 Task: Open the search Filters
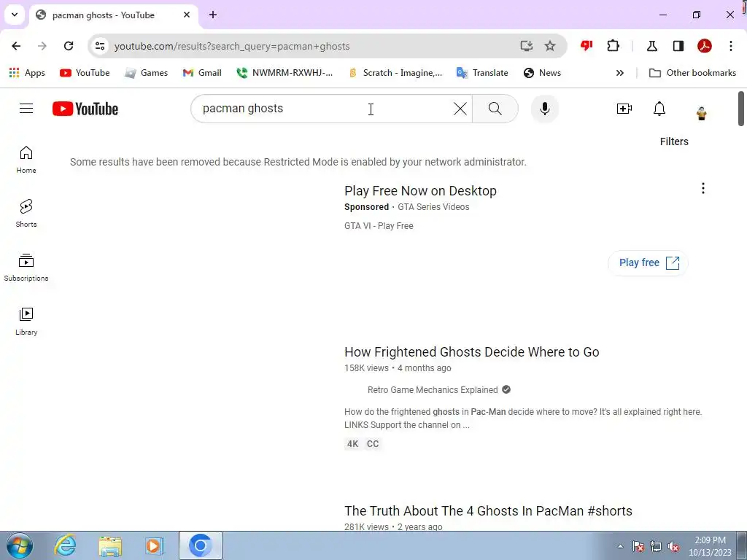click(x=673, y=141)
